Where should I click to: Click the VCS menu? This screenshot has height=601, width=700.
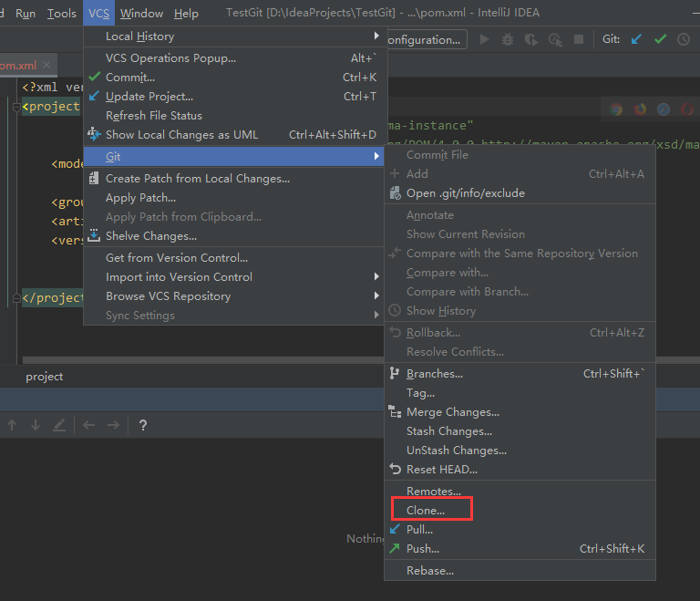pos(98,14)
